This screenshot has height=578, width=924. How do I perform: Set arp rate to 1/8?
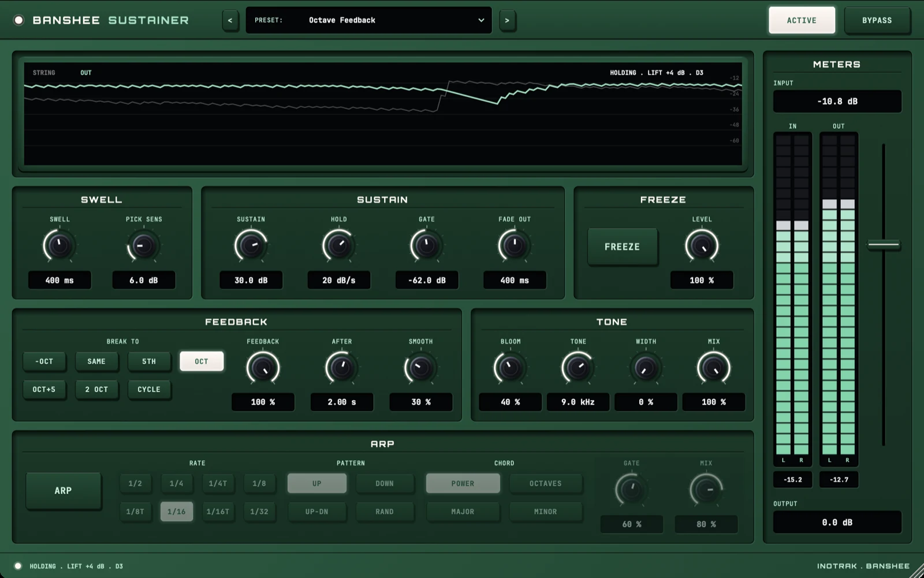tap(259, 483)
